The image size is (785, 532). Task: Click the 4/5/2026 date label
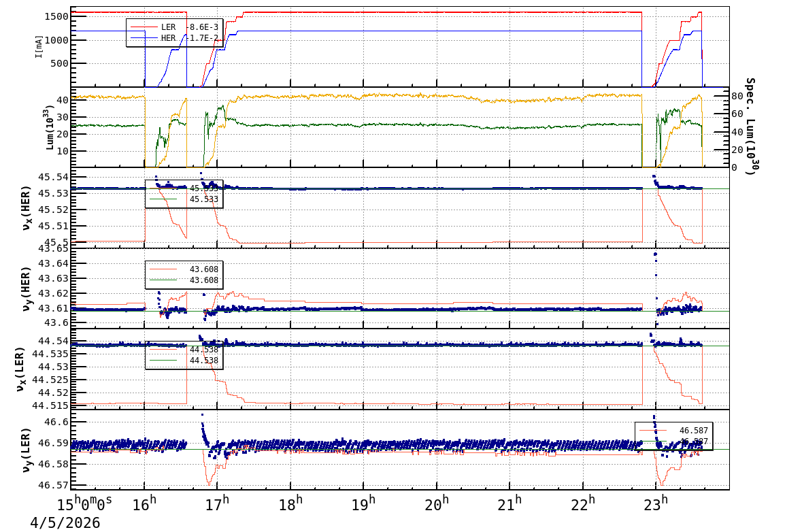(65, 522)
